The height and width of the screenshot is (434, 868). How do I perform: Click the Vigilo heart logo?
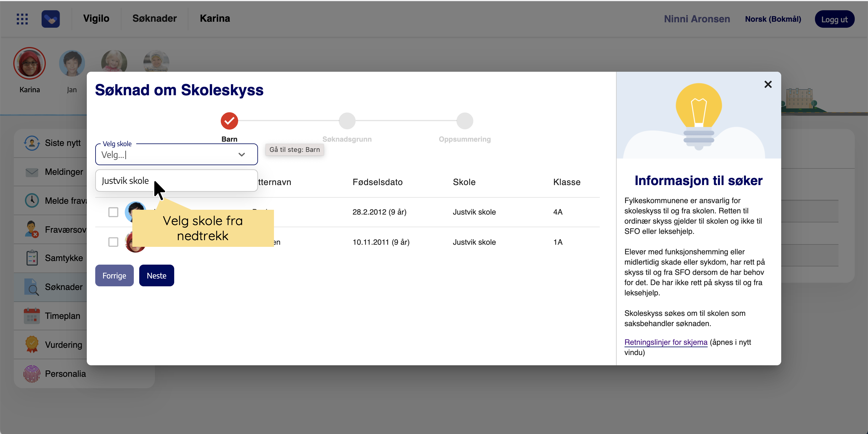(51, 19)
